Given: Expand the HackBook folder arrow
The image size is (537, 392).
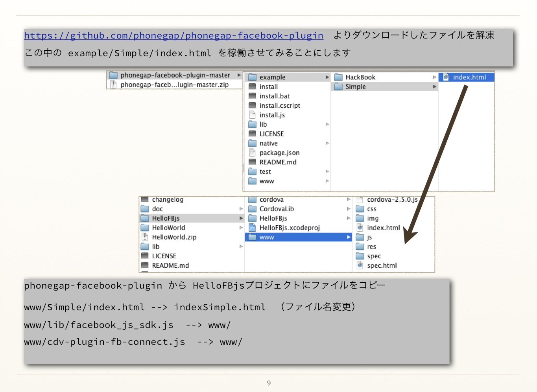Looking at the screenshot, I should [435, 77].
